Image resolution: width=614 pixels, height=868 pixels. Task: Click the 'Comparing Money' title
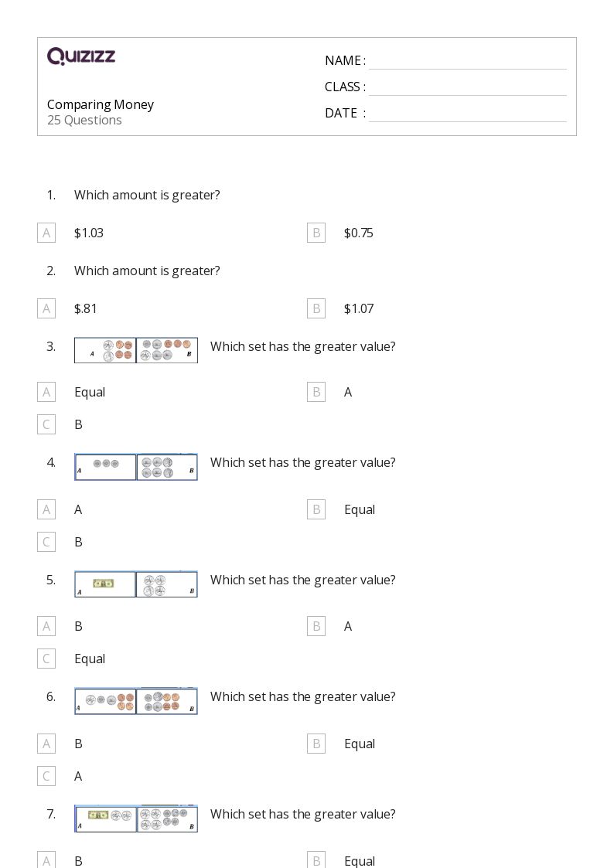click(101, 104)
